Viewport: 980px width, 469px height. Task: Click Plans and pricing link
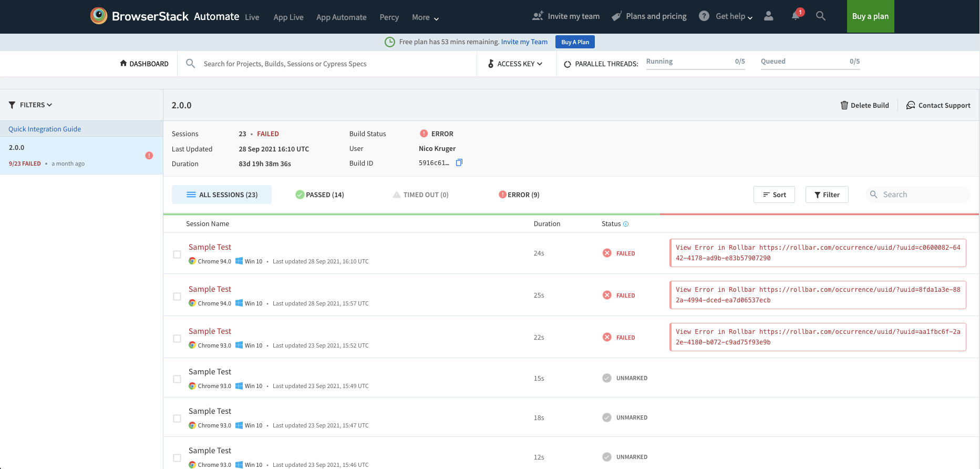tap(649, 16)
